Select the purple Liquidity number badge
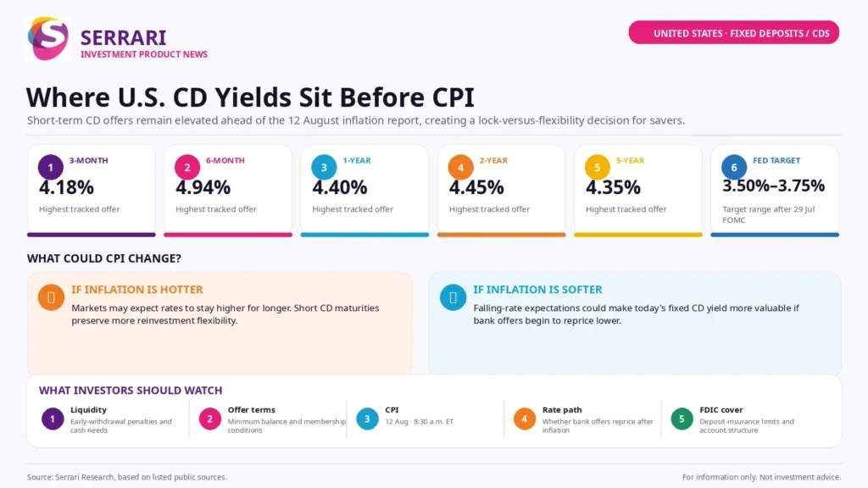This screenshot has width=868, height=488. [53, 419]
